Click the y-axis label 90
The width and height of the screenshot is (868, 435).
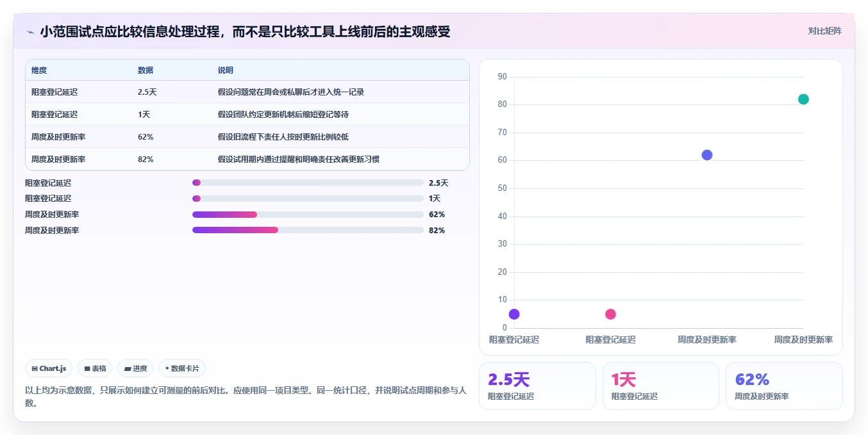(x=502, y=77)
